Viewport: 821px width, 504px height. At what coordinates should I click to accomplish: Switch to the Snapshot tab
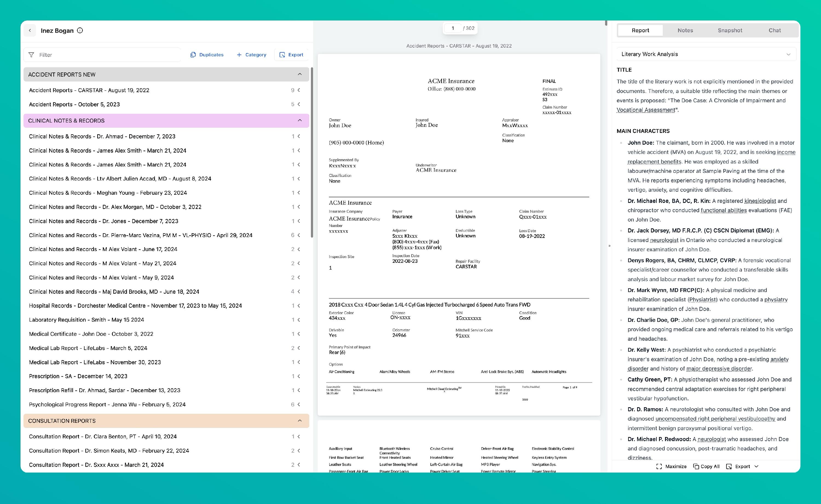point(730,30)
